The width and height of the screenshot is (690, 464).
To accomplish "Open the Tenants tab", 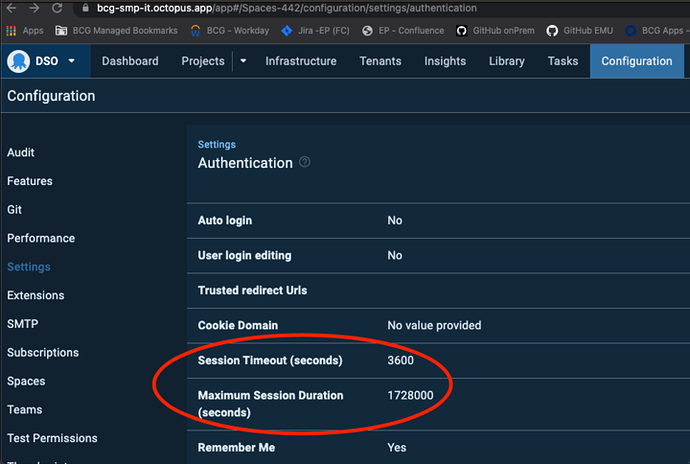I will 380,61.
